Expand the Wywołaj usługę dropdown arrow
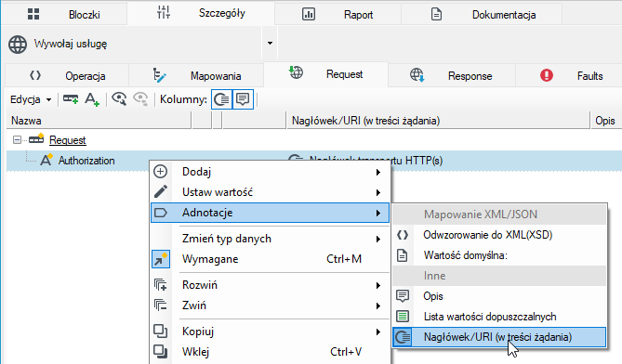 270,43
